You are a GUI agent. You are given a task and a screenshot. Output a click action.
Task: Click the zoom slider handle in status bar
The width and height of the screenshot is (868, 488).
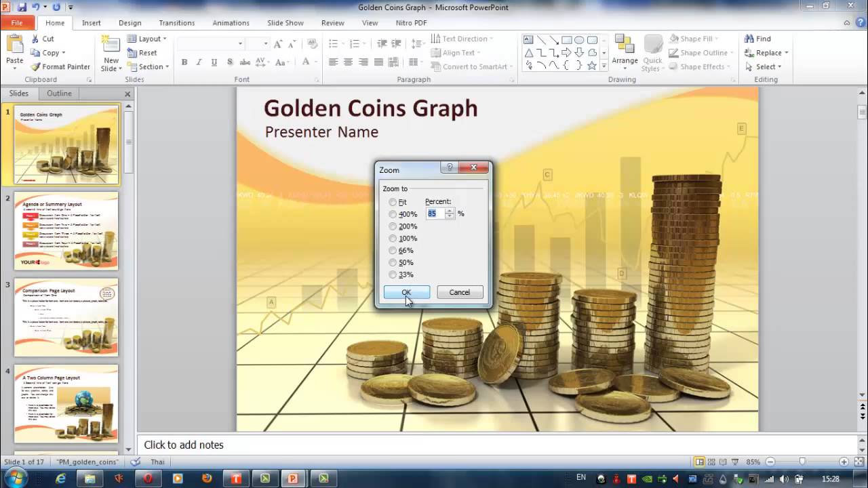point(802,462)
